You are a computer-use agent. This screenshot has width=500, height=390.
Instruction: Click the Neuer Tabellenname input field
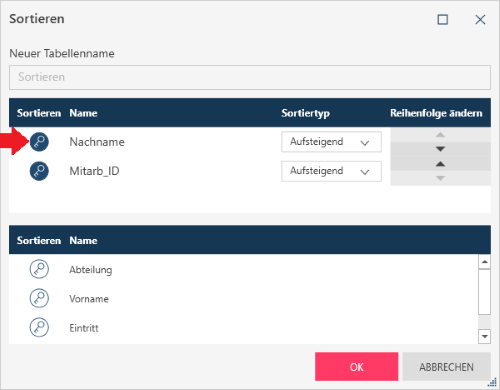250,77
